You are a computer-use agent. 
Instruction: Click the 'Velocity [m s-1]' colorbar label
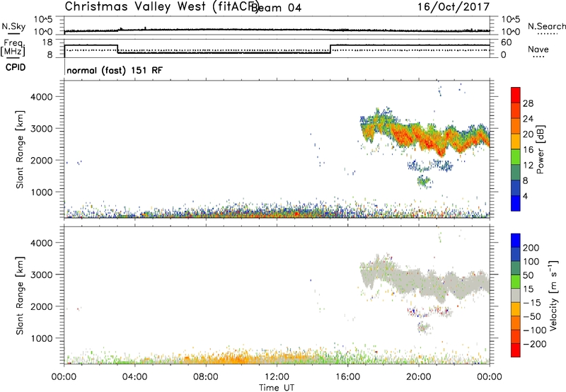[x=553, y=296]
